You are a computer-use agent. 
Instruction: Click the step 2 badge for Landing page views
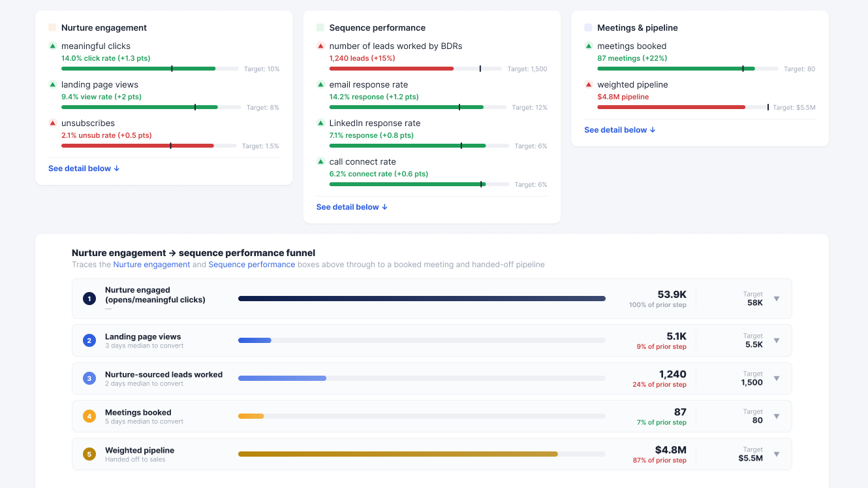coord(89,340)
